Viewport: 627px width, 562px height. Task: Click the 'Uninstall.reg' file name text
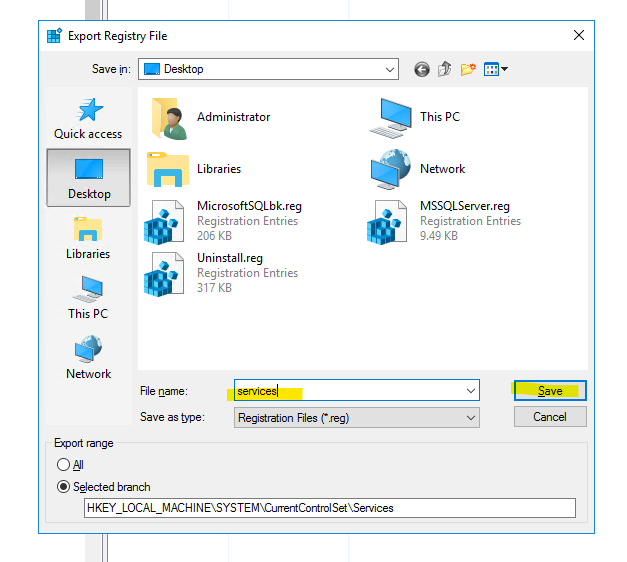coord(230,258)
